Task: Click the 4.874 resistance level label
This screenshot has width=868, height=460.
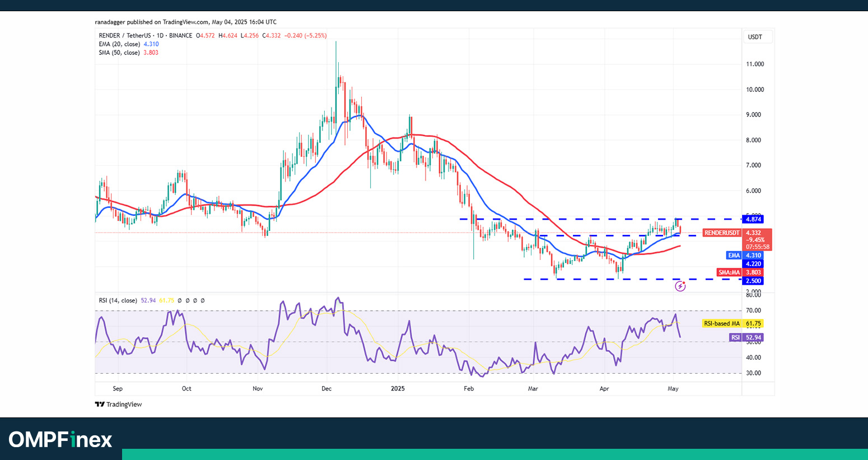Action: [x=753, y=219]
